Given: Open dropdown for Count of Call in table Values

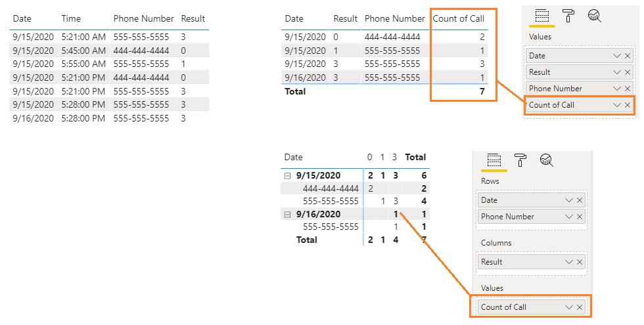Looking at the screenshot, I should pyautogui.click(x=616, y=105).
